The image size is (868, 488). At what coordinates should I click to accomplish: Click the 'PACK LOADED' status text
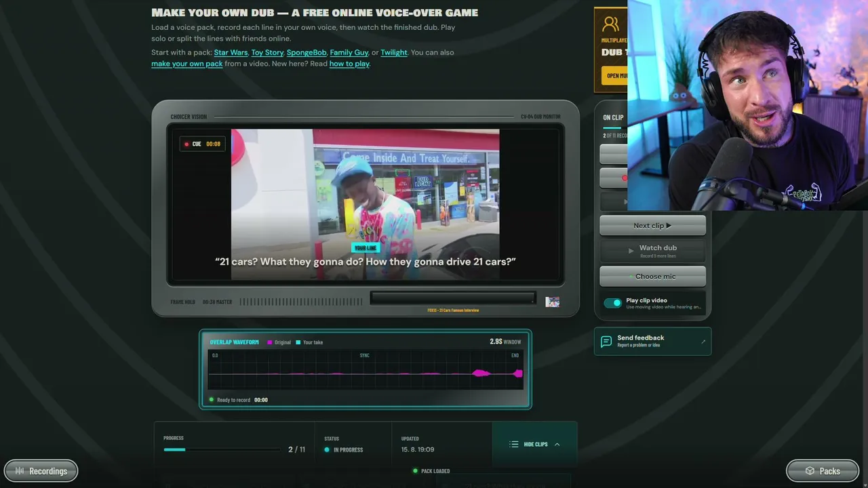pos(435,471)
